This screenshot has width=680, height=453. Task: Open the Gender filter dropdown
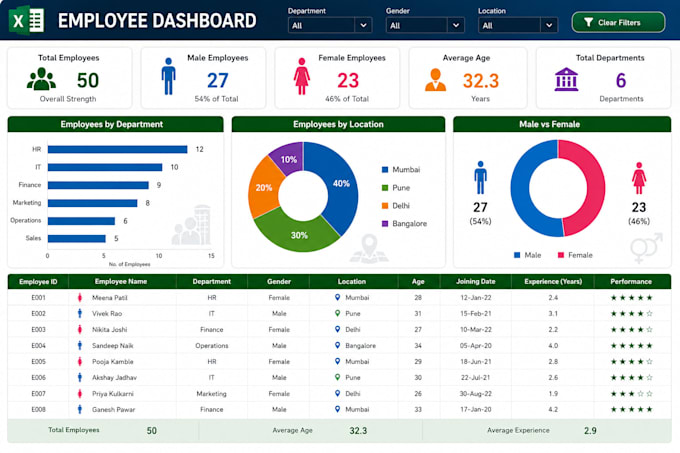pos(425,25)
